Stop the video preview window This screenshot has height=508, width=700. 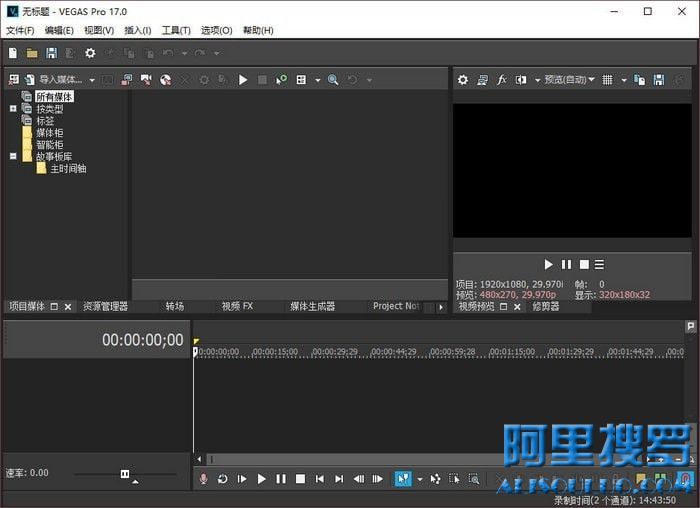(x=584, y=265)
